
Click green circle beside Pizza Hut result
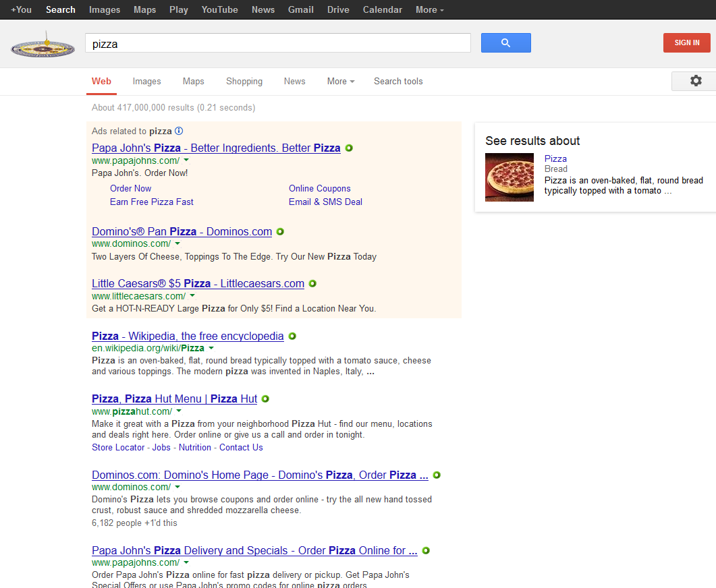coord(265,399)
